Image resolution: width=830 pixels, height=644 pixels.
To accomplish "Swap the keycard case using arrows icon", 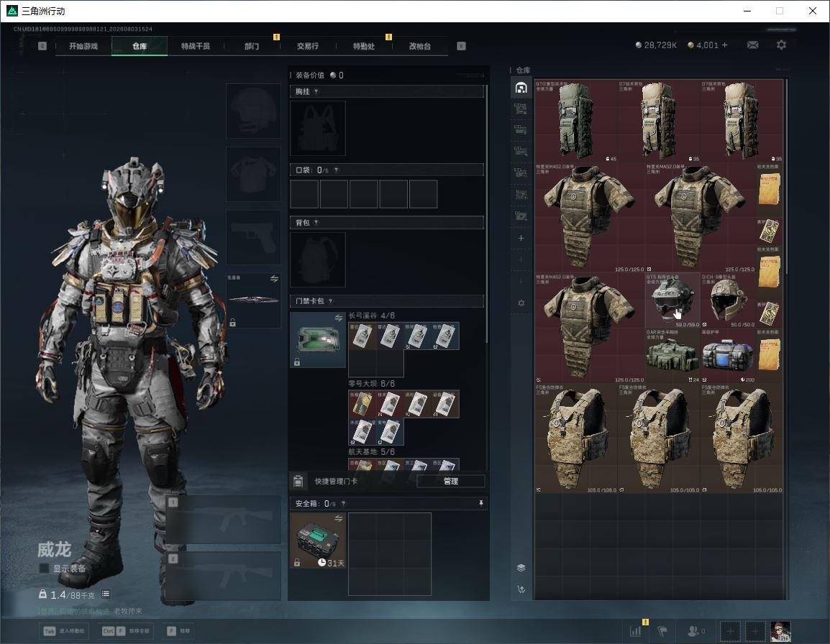I will click(338, 318).
